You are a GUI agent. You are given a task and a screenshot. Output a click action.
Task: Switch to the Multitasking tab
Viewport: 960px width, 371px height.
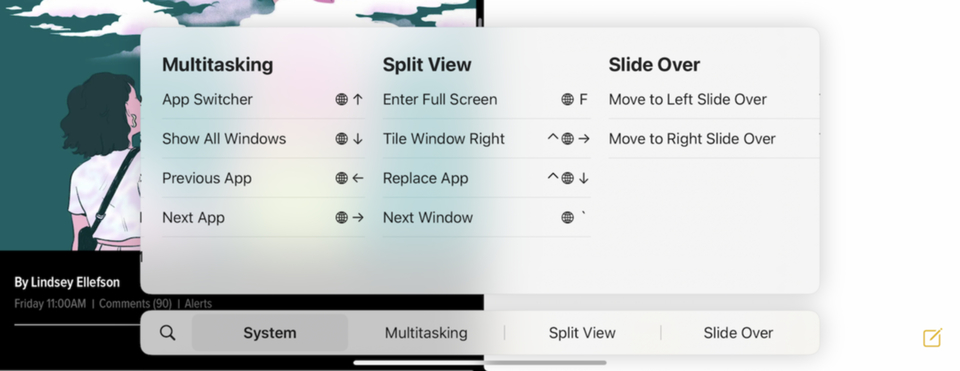(x=426, y=333)
